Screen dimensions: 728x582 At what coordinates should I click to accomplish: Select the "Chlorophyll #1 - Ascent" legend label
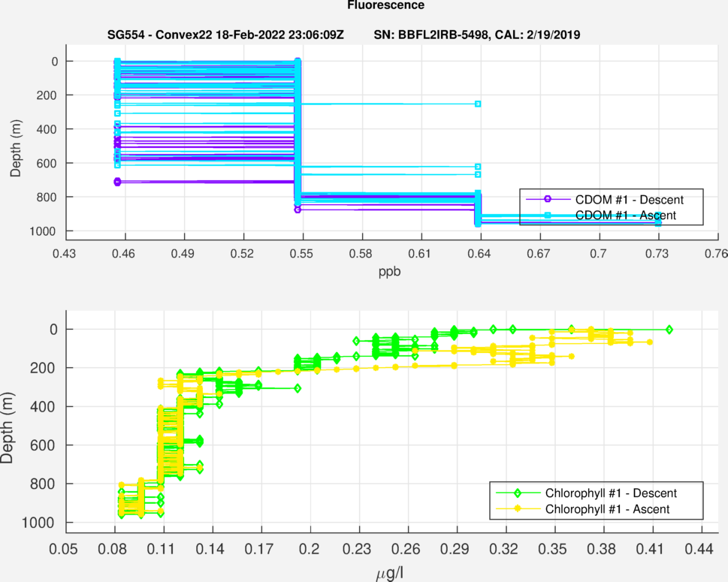pos(608,509)
